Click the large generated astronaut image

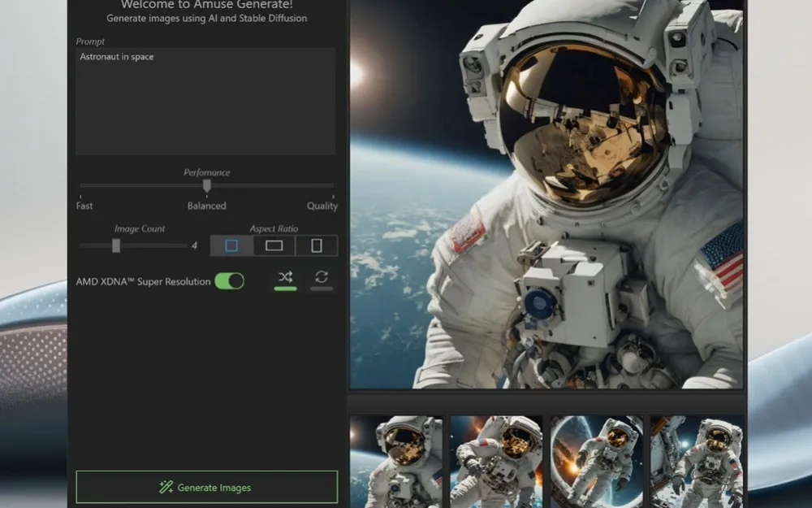(546, 194)
